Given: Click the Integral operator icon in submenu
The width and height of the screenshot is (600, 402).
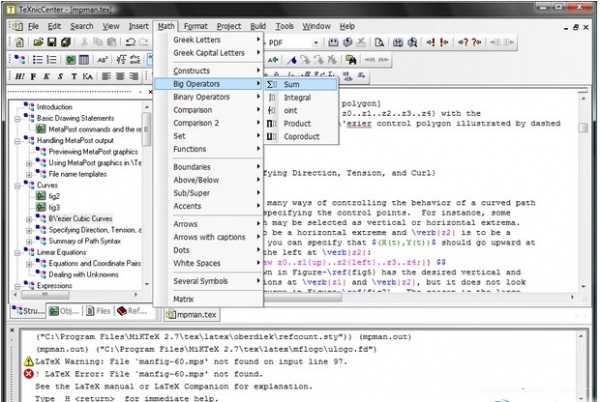Looking at the screenshot, I should (273, 97).
